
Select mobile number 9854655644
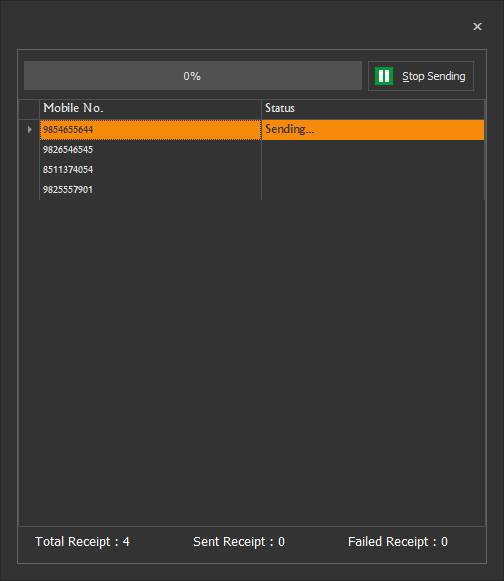(x=150, y=130)
